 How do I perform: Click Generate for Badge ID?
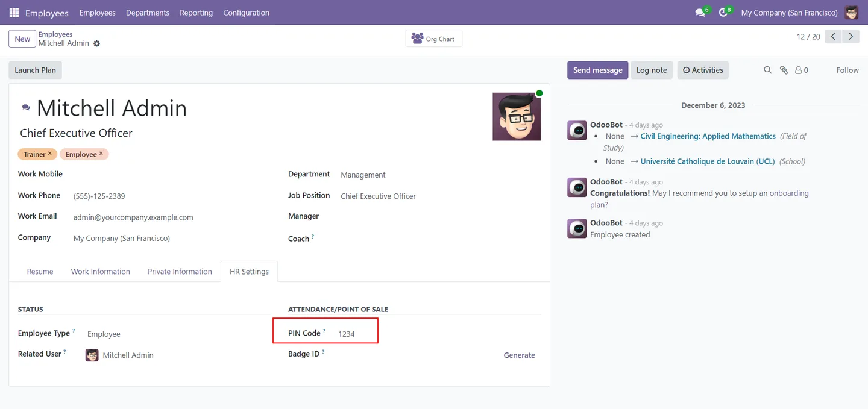(519, 355)
